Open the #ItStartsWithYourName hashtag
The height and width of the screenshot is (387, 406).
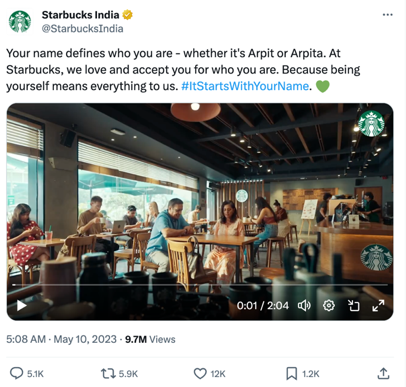click(x=245, y=86)
